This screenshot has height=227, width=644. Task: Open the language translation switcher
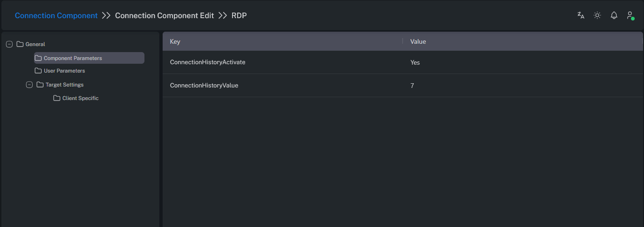(581, 15)
